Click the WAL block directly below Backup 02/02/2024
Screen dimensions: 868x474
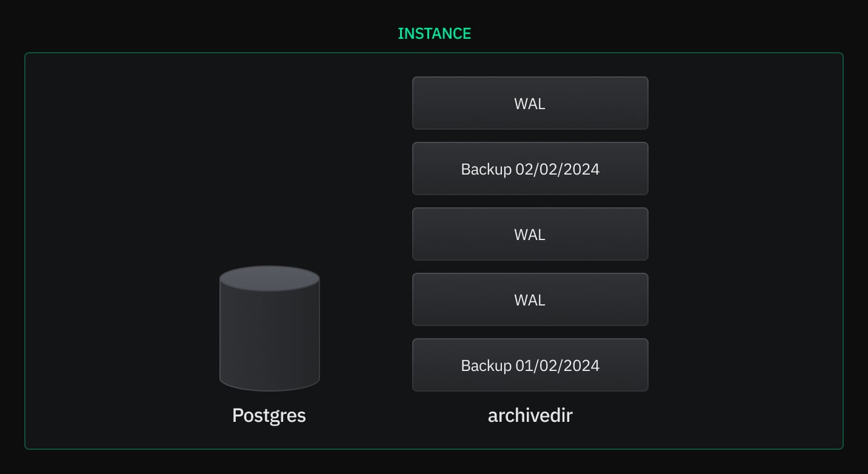coord(530,234)
